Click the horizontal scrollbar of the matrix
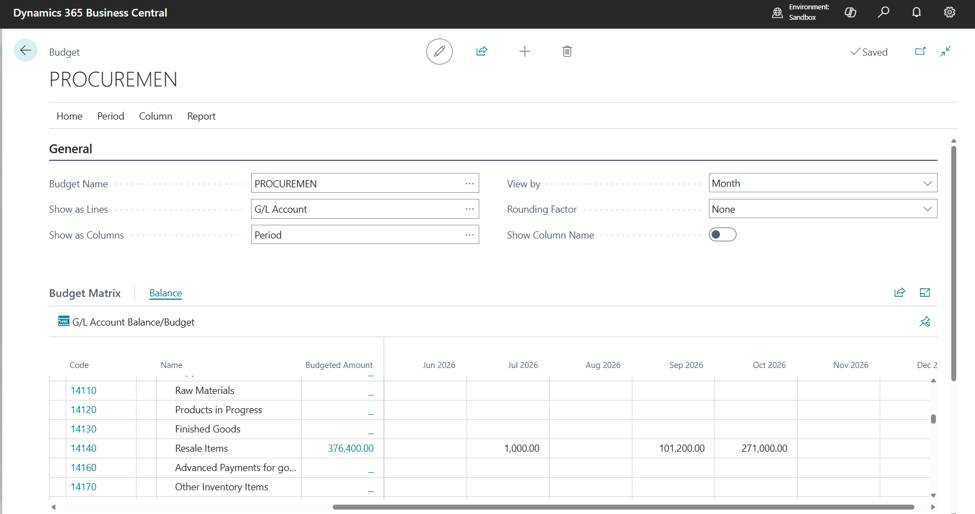The height and width of the screenshot is (514, 975). click(623, 507)
